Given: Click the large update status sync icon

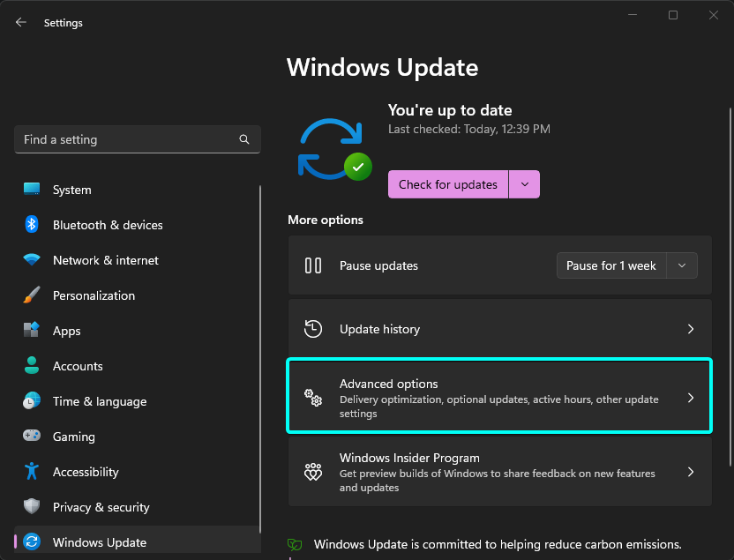Looking at the screenshot, I should click(x=334, y=149).
